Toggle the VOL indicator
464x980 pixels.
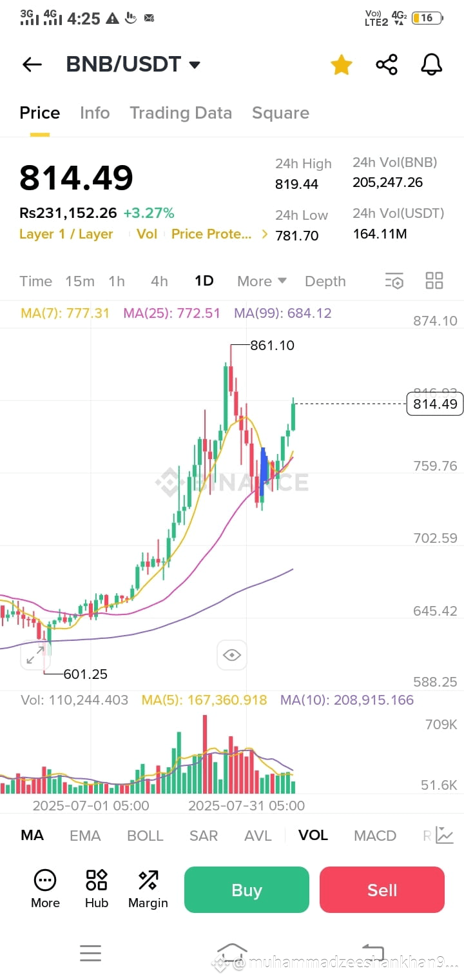pos(313,836)
